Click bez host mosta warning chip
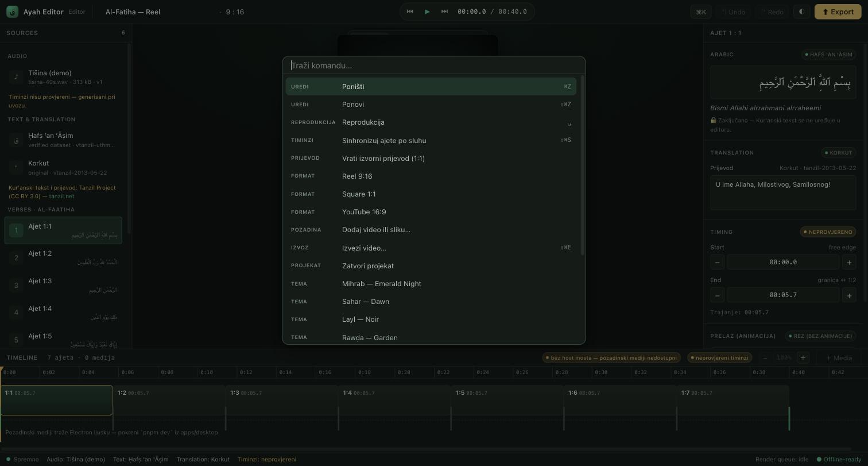This screenshot has width=868, height=466. click(611, 358)
